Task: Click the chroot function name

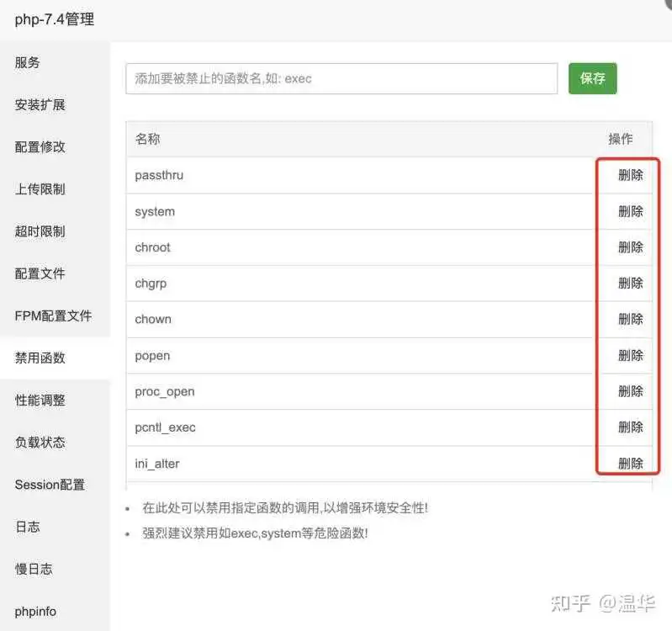Action: (152, 247)
